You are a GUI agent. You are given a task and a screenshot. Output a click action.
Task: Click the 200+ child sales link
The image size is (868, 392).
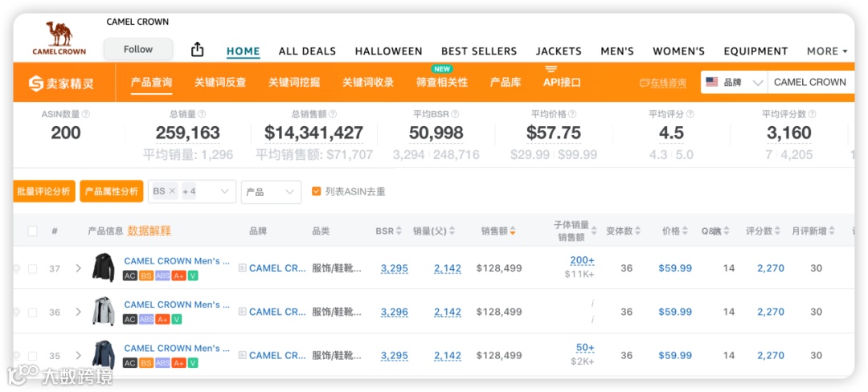click(x=582, y=260)
